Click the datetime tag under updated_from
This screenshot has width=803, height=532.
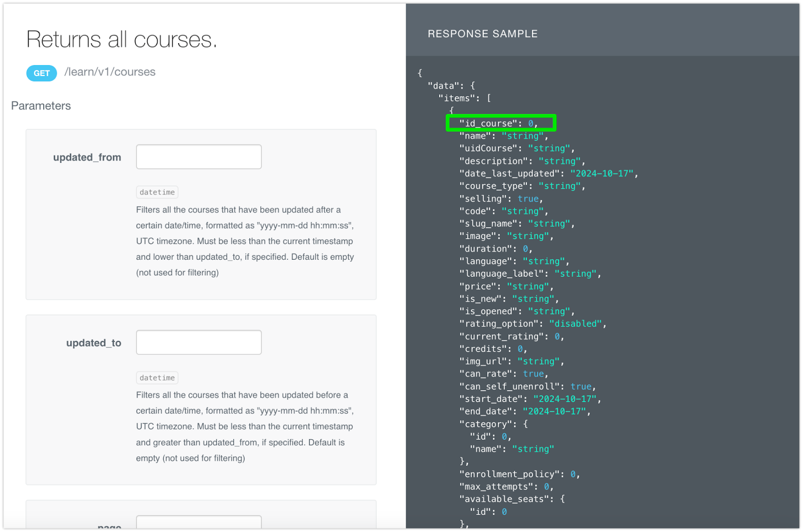click(157, 192)
